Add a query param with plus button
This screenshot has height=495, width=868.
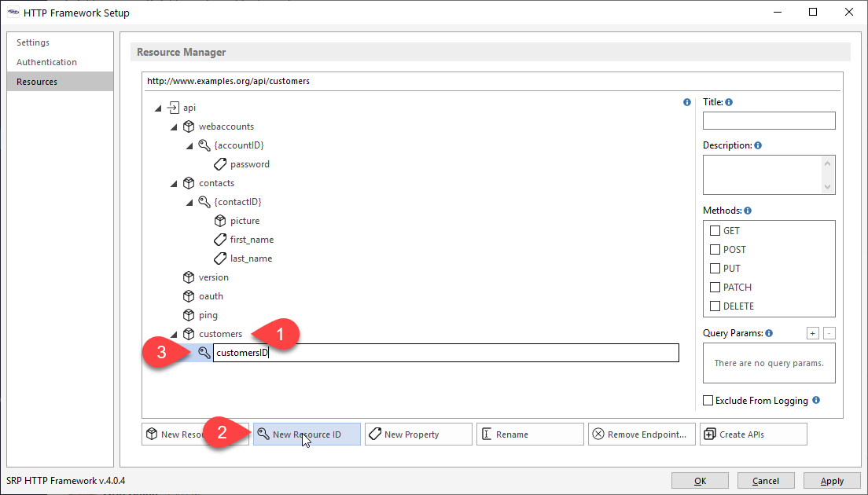812,333
